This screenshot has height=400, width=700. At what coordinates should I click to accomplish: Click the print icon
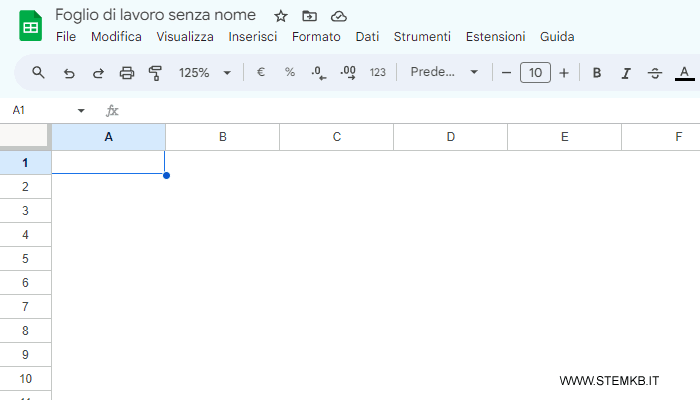tap(127, 72)
